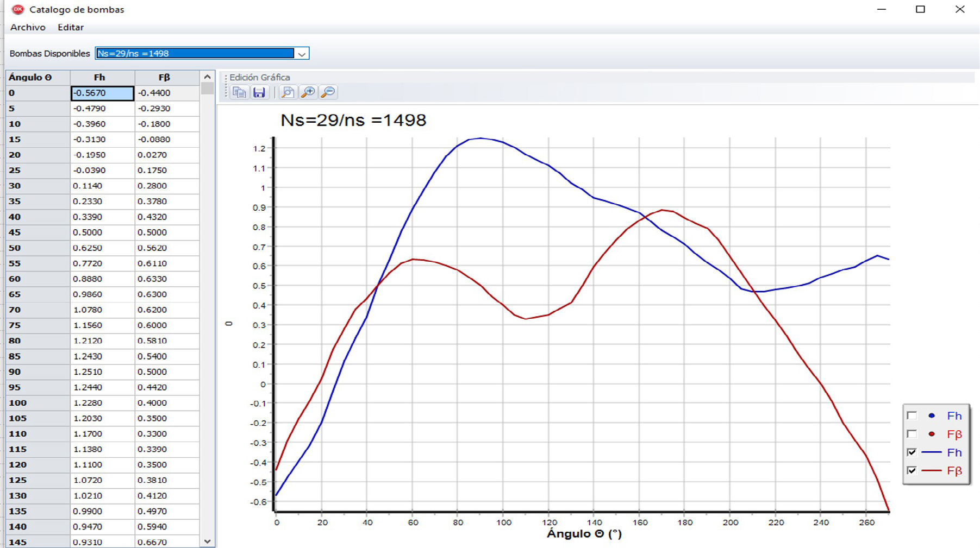Zoom out of the chart
This screenshot has width=980, height=548.
click(x=328, y=92)
